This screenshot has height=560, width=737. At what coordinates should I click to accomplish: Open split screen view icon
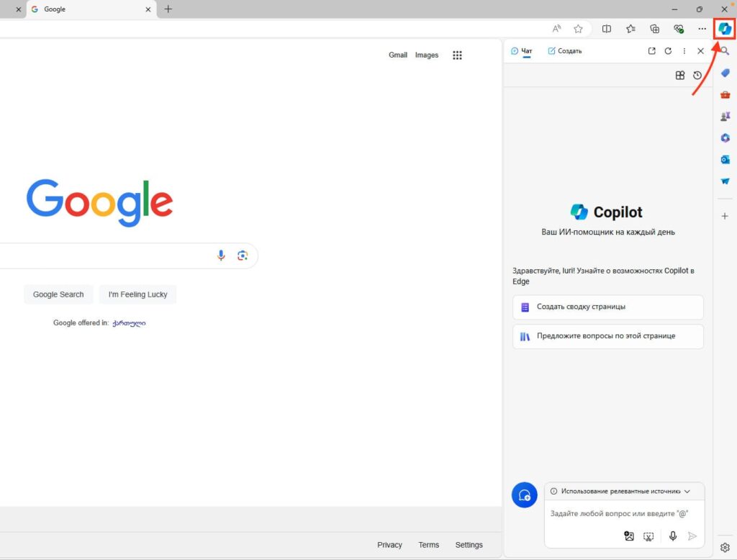point(606,29)
